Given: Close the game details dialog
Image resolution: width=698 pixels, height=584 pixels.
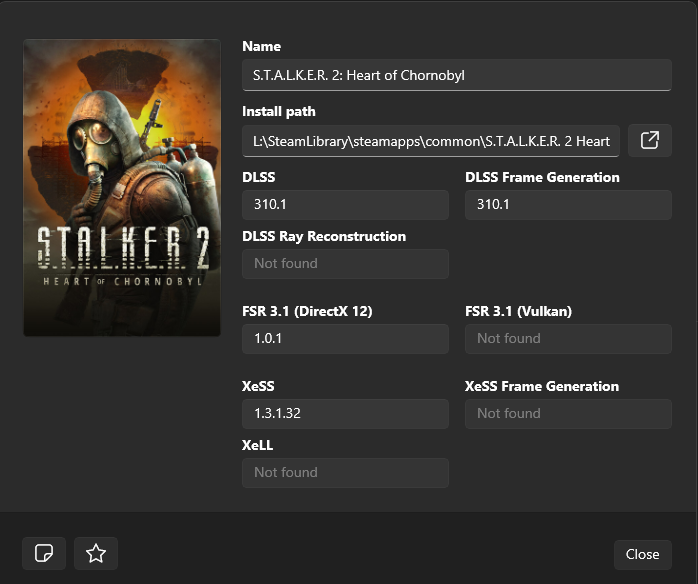Looking at the screenshot, I should click(642, 554).
